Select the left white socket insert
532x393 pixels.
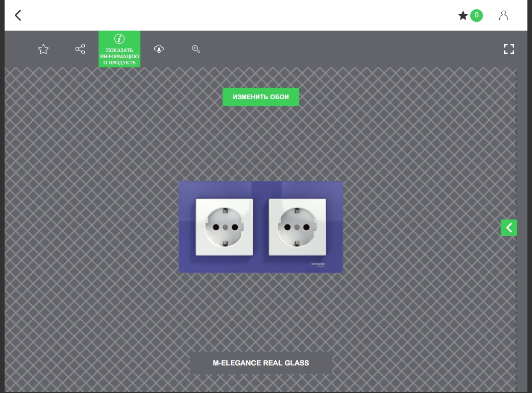pos(224,227)
